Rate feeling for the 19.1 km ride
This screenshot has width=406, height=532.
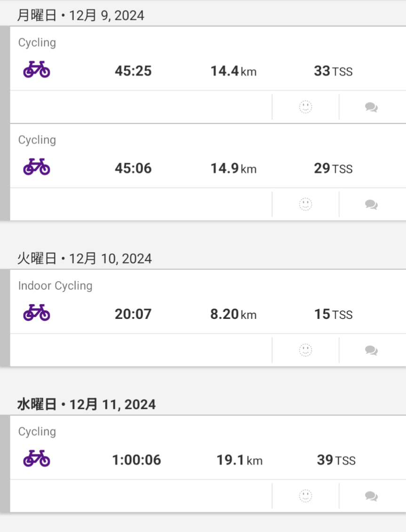306,496
